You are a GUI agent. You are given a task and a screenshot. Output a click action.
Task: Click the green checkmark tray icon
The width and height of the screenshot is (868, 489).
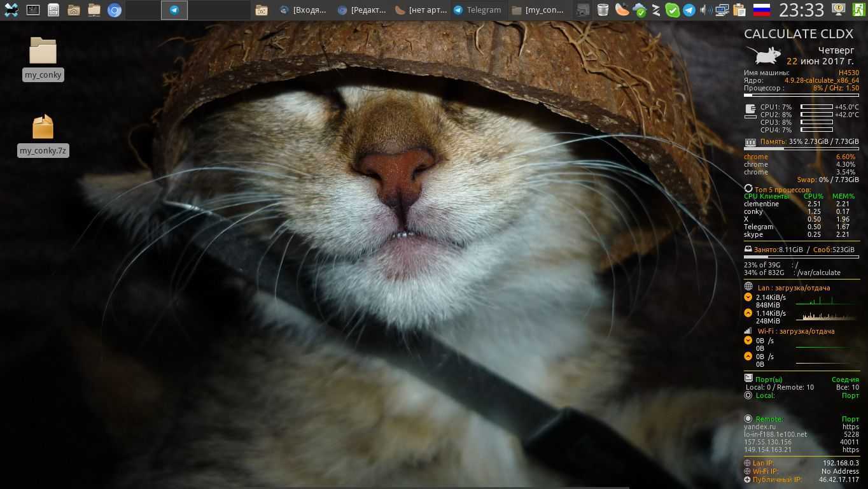click(672, 10)
